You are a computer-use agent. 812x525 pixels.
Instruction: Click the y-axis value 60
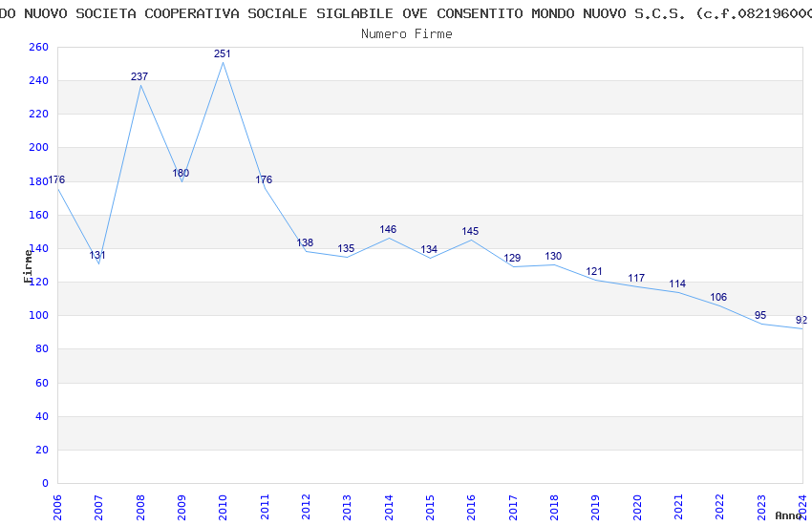click(42, 384)
